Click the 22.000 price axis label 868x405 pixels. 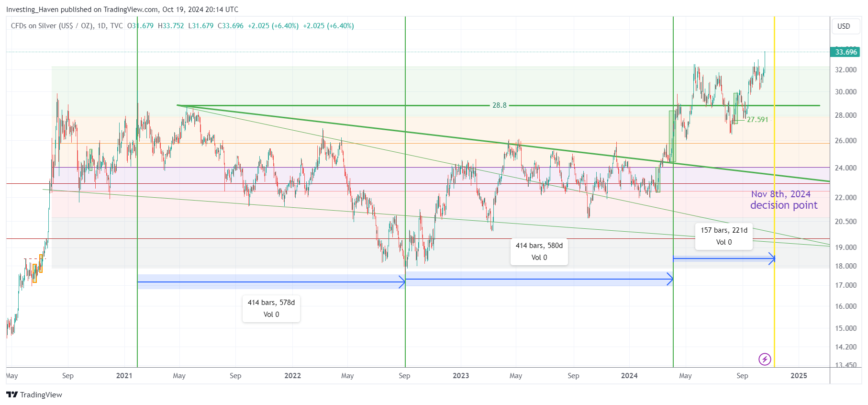[846, 198]
